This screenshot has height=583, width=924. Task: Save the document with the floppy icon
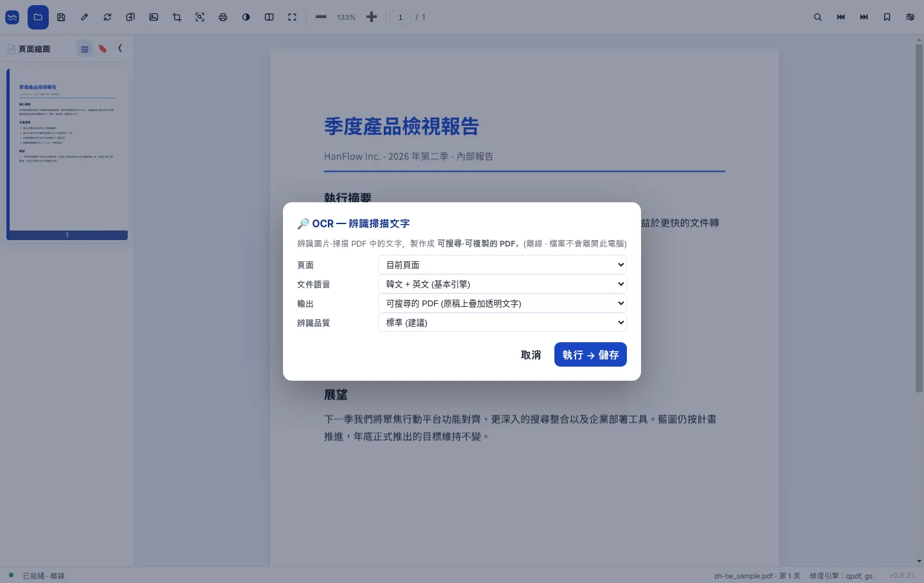pos(61,17)
